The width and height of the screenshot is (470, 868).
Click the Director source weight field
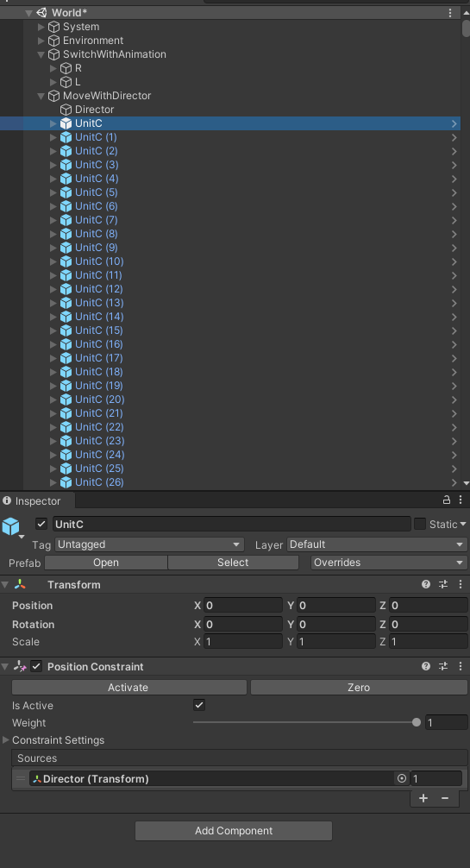click(x=436, y=779)
